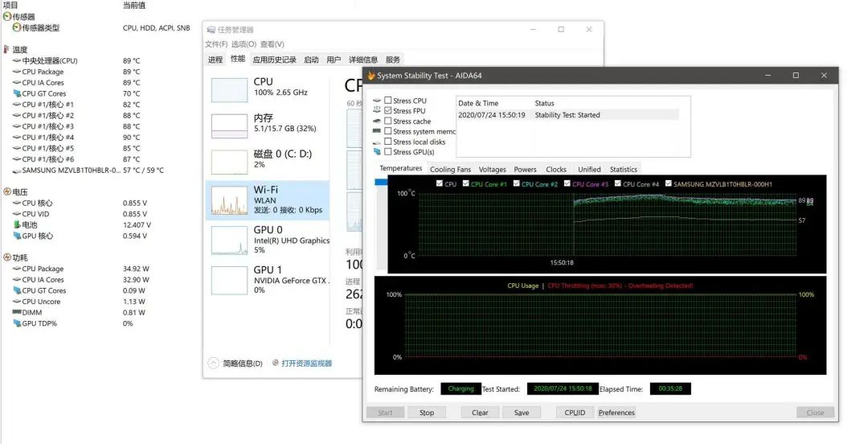Image resolution: width=868 pixels, height=444 pixels.
Task: Open the 选项(O) menu in Task Manager
Action: 244,44
